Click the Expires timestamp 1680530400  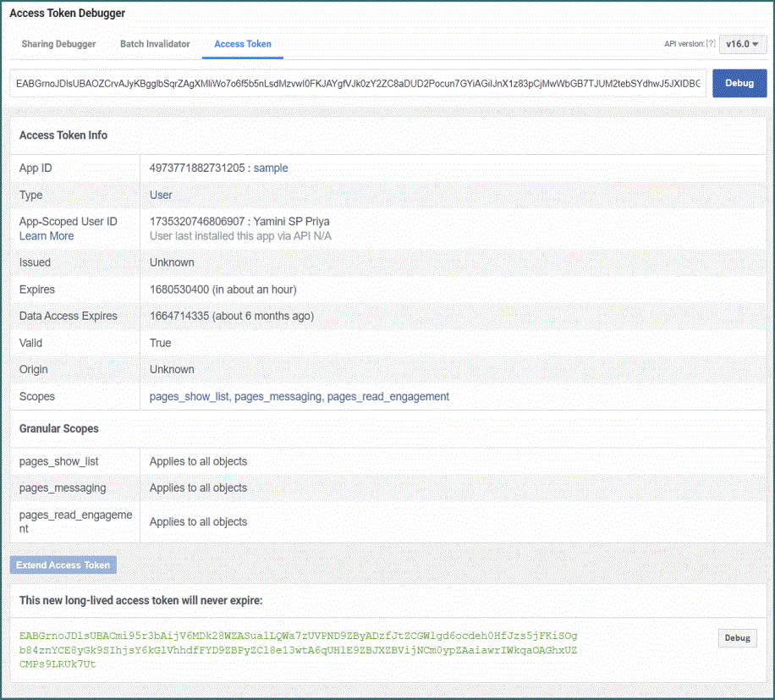pos(180,289)
